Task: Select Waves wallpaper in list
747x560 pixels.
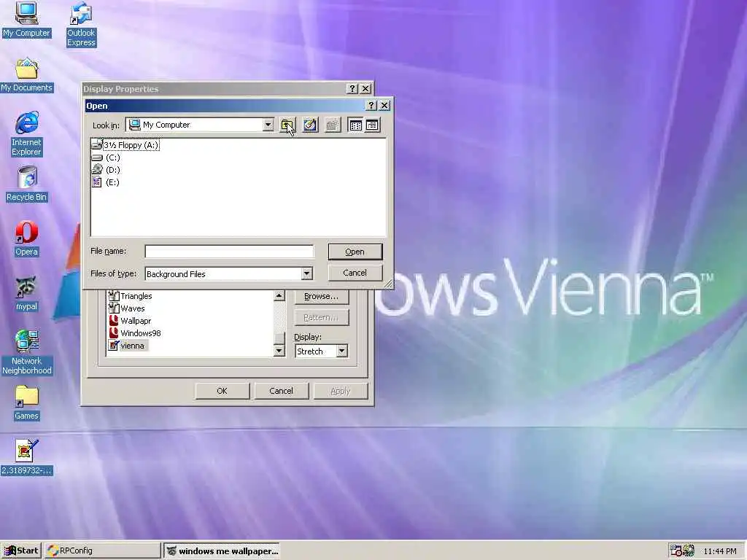Action: pyautogui.click(x=127, y=308)
